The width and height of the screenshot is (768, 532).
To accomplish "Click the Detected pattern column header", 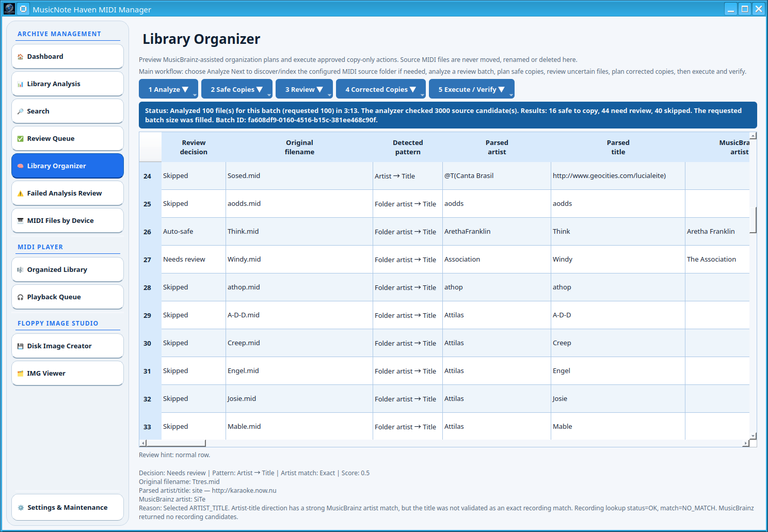I will 408,147.
